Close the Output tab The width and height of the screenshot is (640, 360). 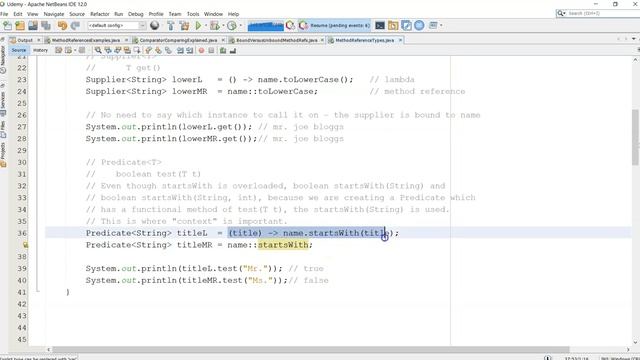[x=39, y=40]
